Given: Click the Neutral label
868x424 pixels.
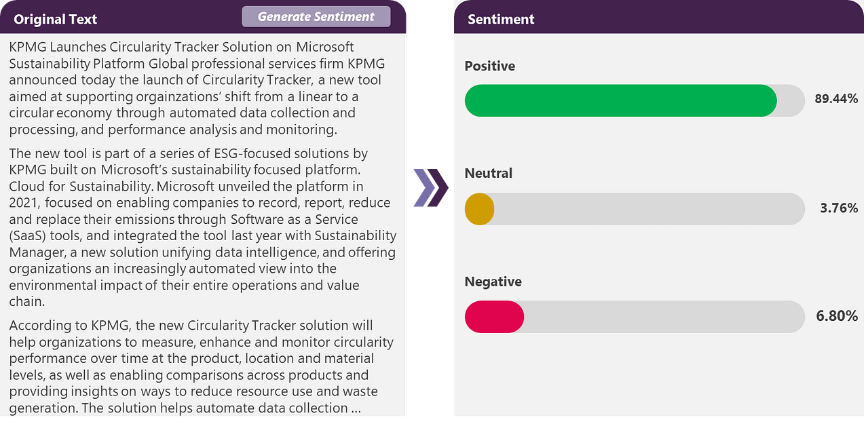Looking at the screenshot, I should tap(489, 173).
